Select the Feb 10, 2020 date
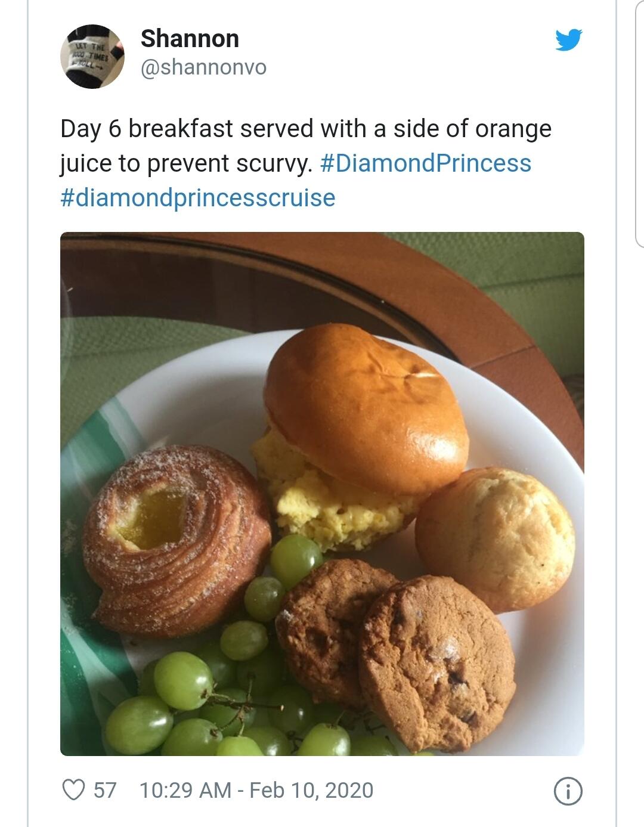The width and height of the screenshot is (644, 827). click(311, 790)
